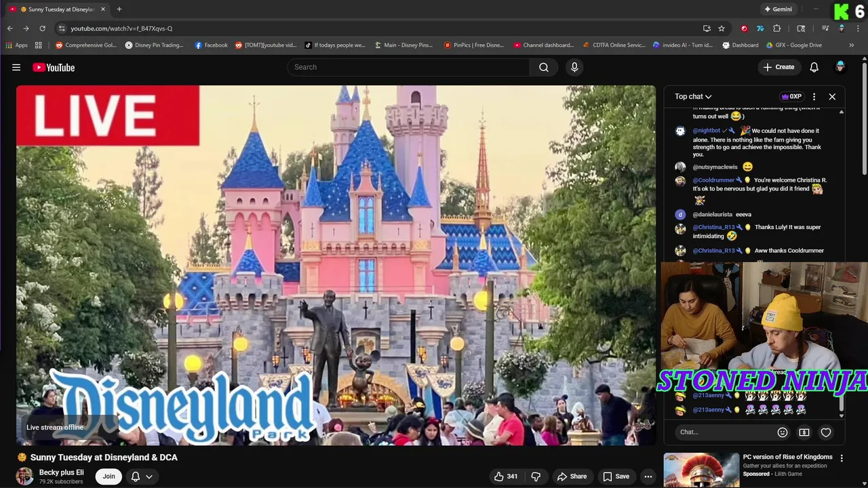Go forward in browser history
Image resolution: width=868 pixels, height=488 pixels.
pyautogui.click(x=26, y=28)
